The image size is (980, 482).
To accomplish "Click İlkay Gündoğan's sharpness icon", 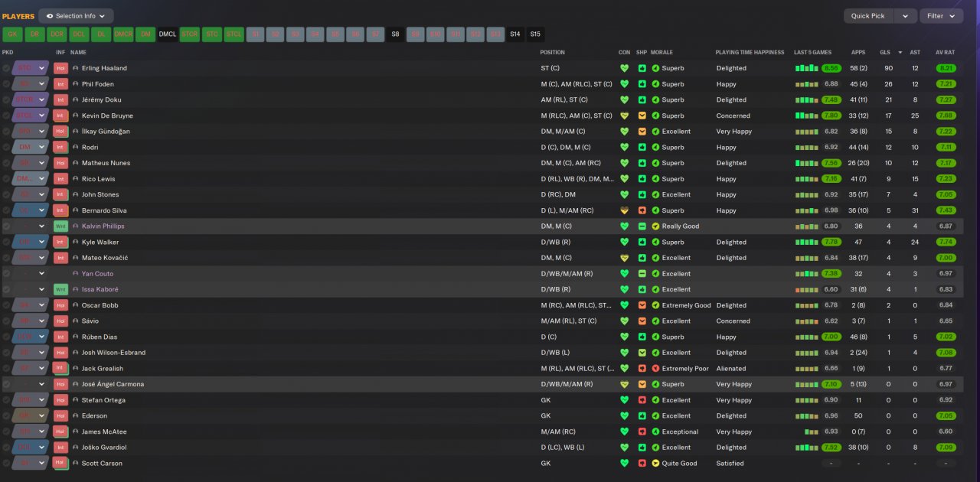I will (642, 132).
